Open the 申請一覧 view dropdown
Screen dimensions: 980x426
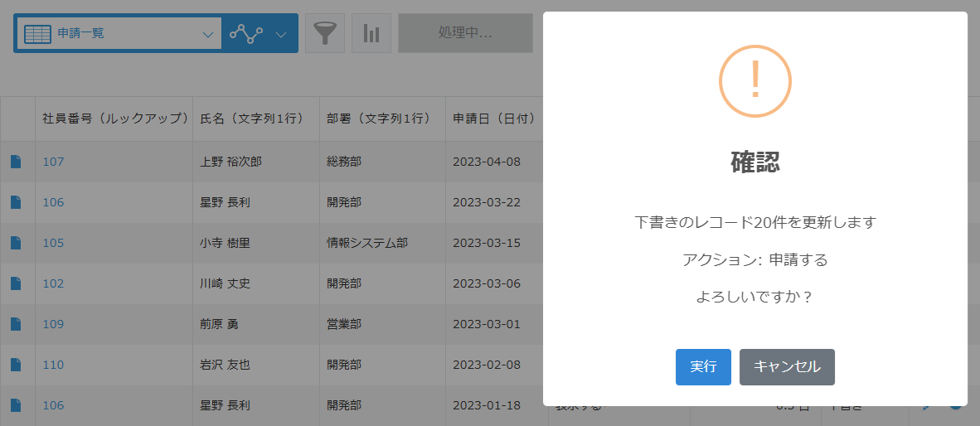click(x=119, y=34)
